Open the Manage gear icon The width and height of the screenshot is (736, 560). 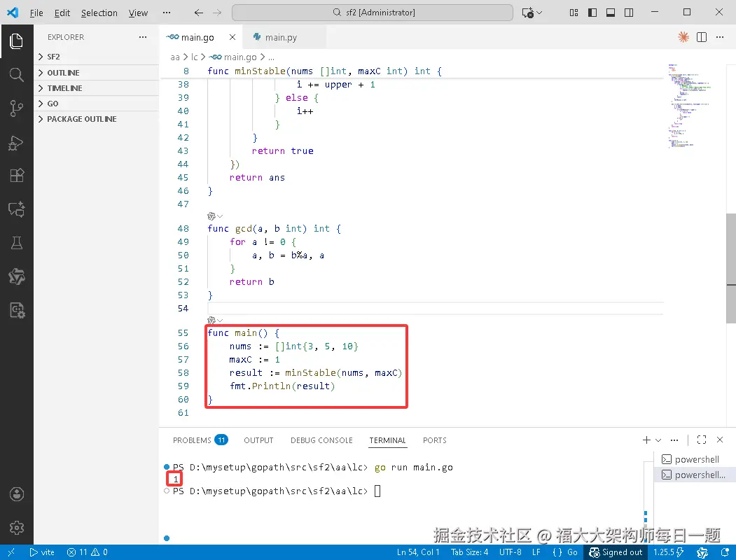pyautogui.click(x=16, y=528)
